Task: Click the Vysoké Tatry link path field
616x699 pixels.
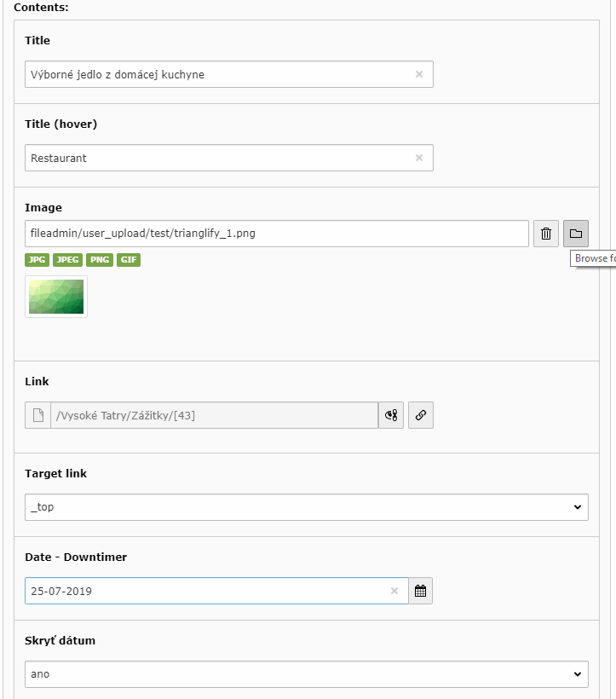Action: 213,415
